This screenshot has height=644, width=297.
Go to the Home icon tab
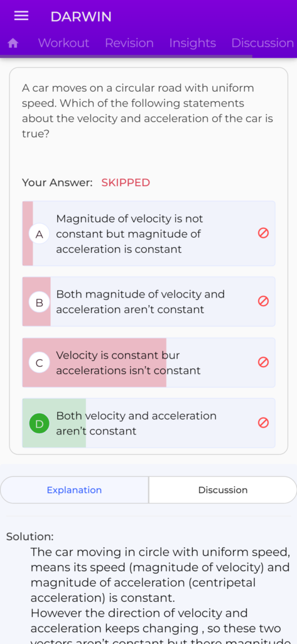13,43
